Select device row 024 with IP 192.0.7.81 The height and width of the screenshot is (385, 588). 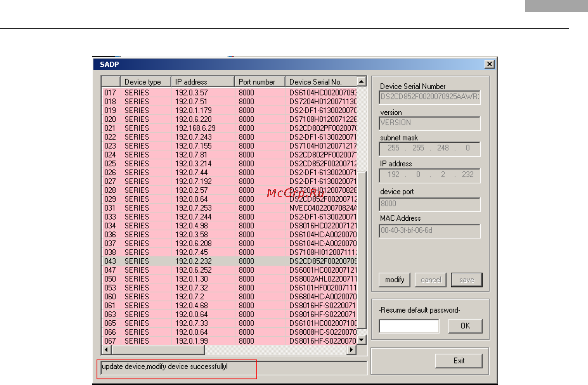coord(229,155)
